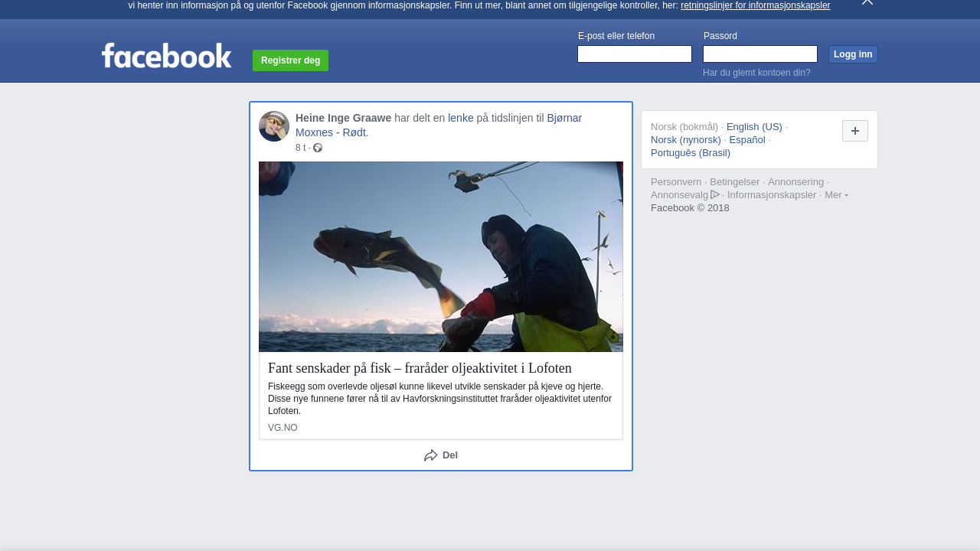The image size is (980, 551).
Task: Click the Facebook logo
Action: (x=166, y=56)
